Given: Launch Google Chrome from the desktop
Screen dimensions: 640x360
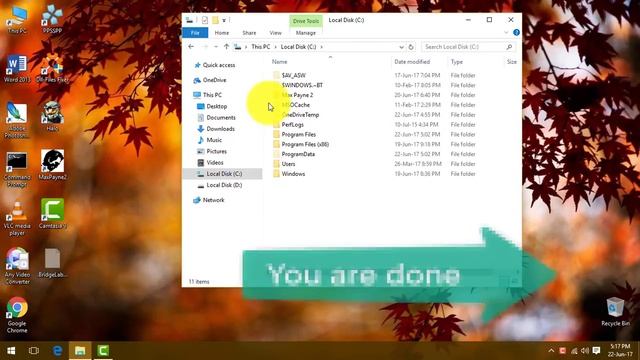Looking at the screenshot, I should point(17,315).
